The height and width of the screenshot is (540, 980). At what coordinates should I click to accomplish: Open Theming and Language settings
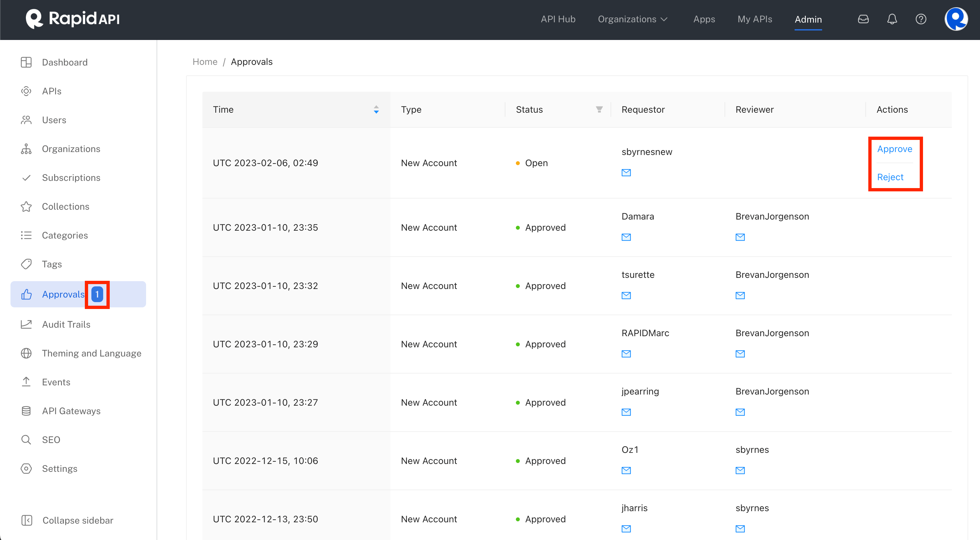pos(91,353)
